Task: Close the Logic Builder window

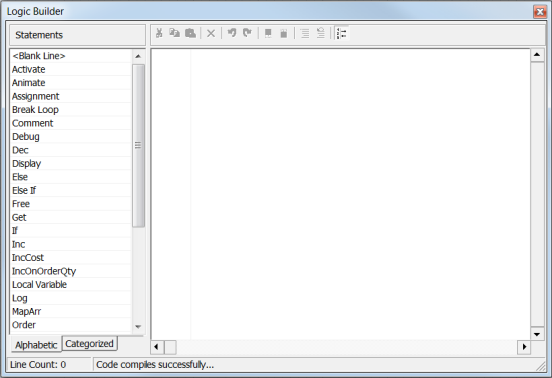Action: pyautogui.click(x=540, y=12)
